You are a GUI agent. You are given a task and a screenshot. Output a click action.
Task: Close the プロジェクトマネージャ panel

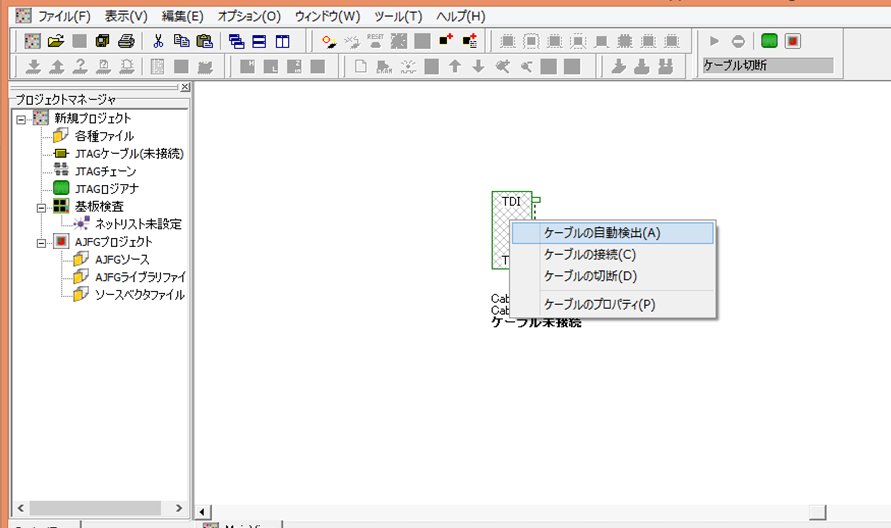coord(185,88)
